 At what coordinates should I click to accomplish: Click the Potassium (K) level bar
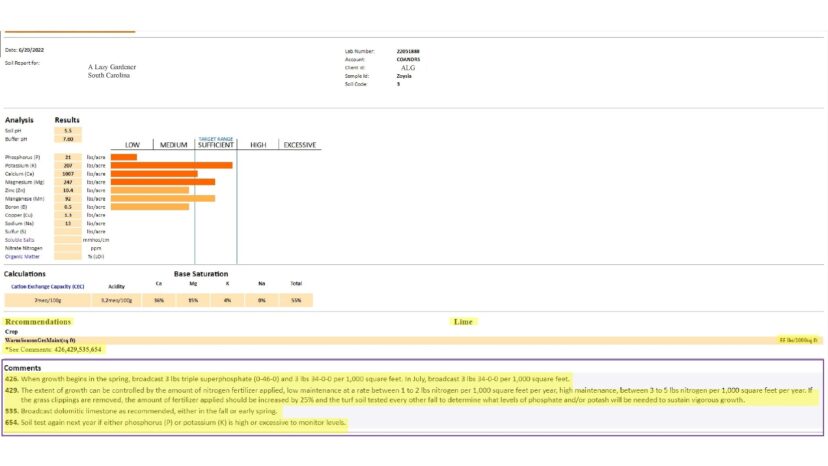pos(172,165)
